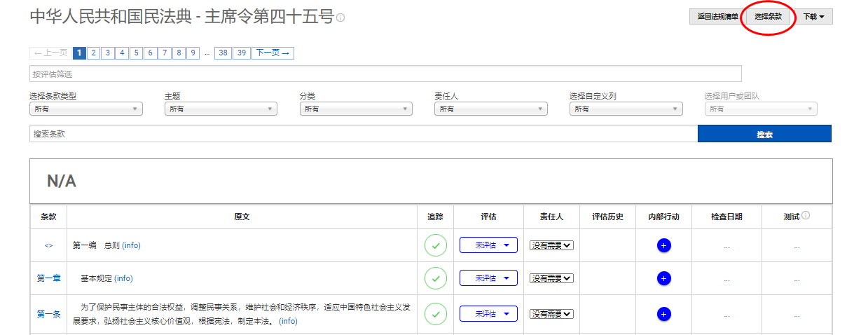Image resolution: width=868 pixels, height=335 pixels.
Task: Go to page 6
Action: (151, 53)
